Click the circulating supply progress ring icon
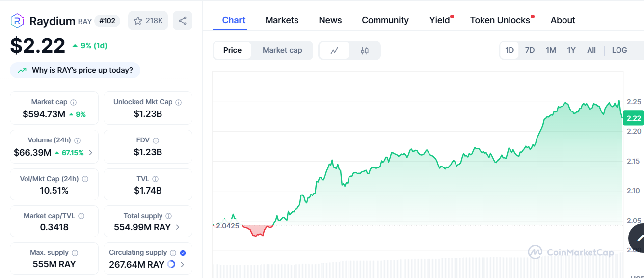 (x=171, y=264)
